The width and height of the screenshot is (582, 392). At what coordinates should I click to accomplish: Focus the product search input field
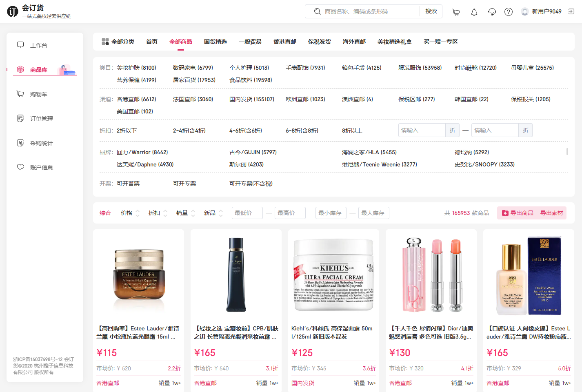coord(370,11)
